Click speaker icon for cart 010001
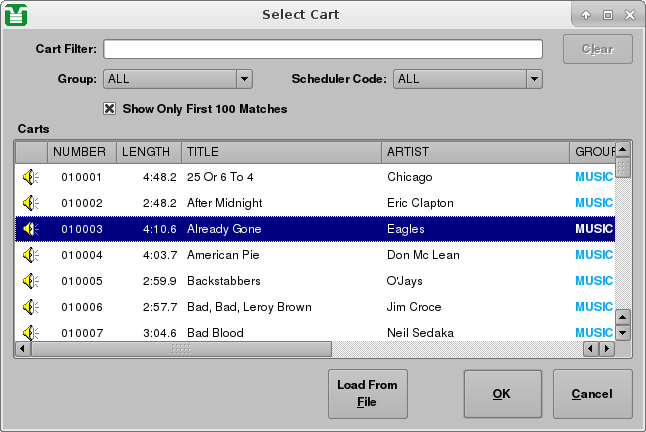The image size is (646, 432). pos(31,177)
